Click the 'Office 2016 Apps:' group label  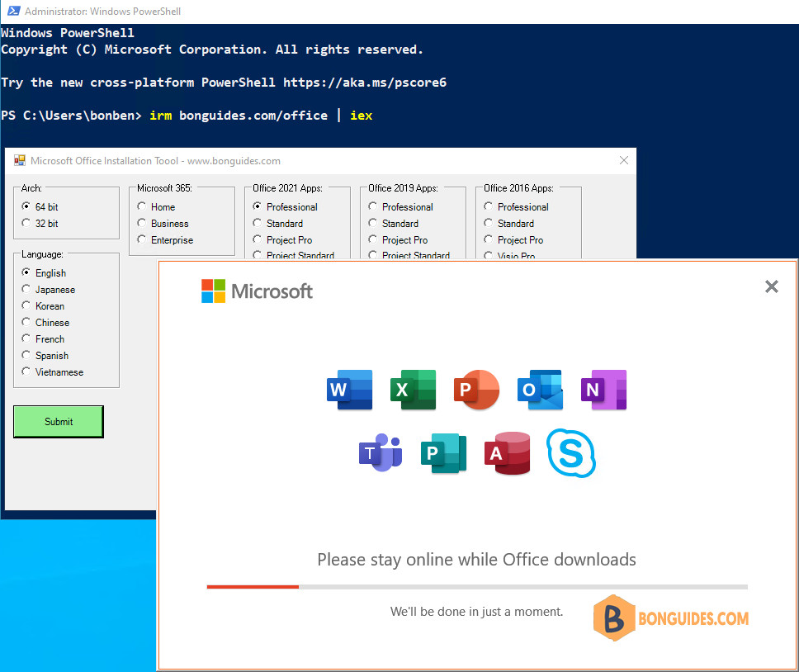click(x=518, y=188)
